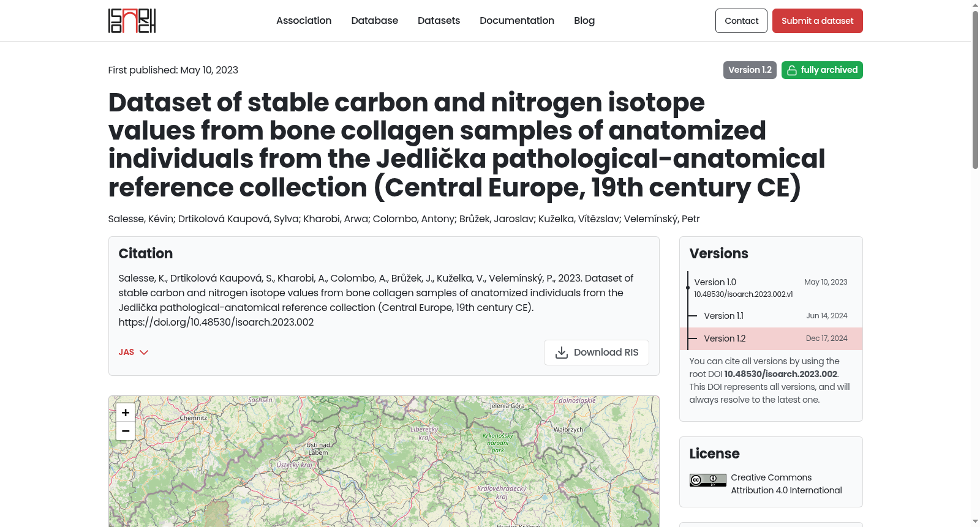Click the IsoArcH logo

coord(132,21)
